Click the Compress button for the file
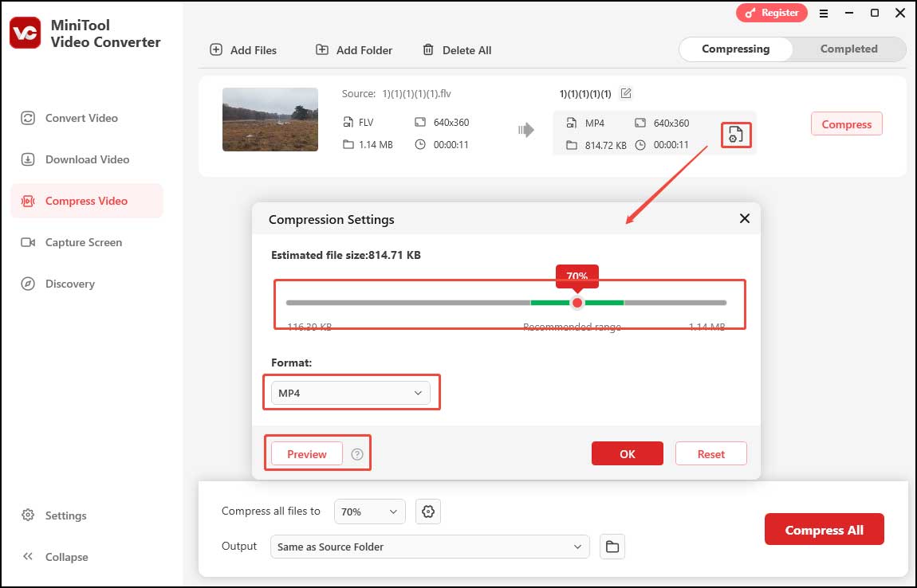Image resolution: width=917 pixels, height=588 pixels. (846, 124)
